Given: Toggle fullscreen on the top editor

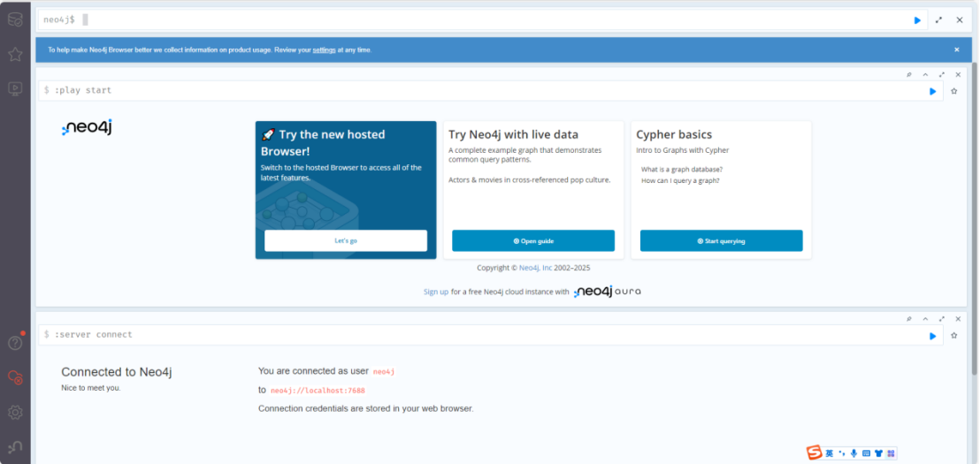Looking at the screenshot, I should click(938, 20).
